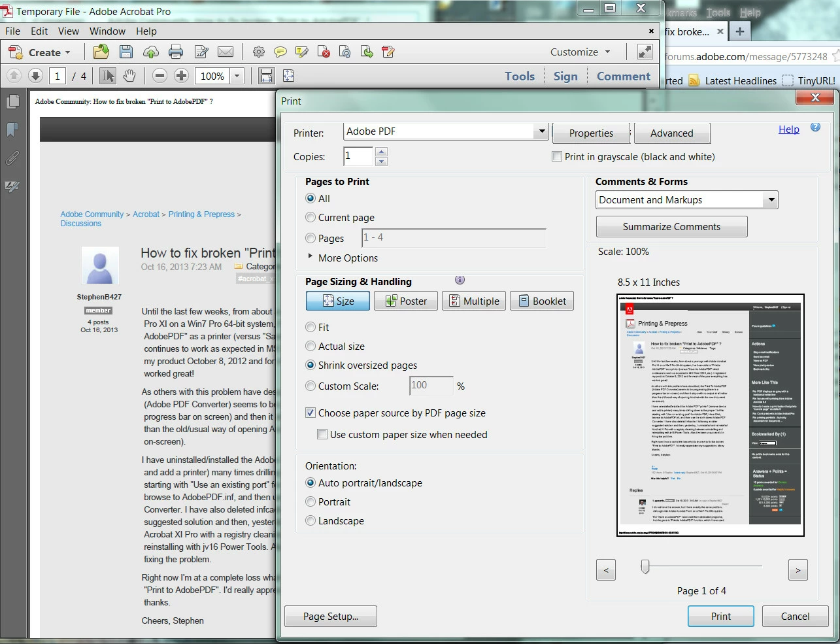The height and width of the screenshot is (644, 840).
Task: Select the hand pan tool
Action: 129,76
